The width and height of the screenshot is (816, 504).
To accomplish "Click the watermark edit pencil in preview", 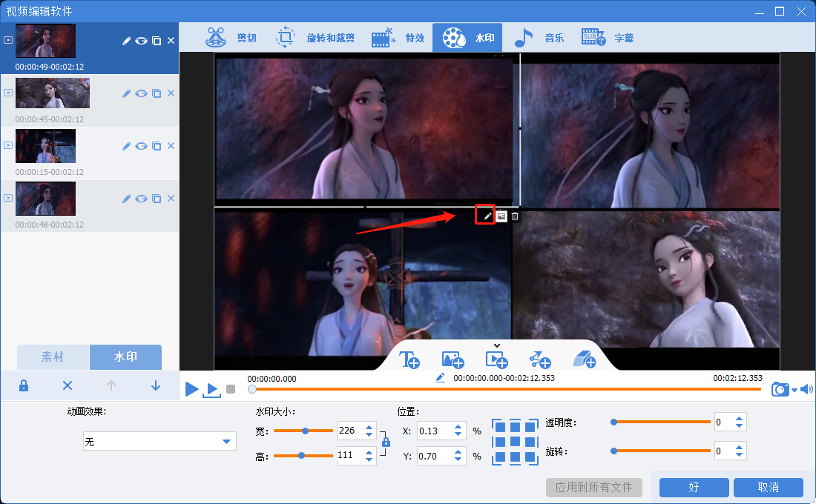I will coord(487,216).
